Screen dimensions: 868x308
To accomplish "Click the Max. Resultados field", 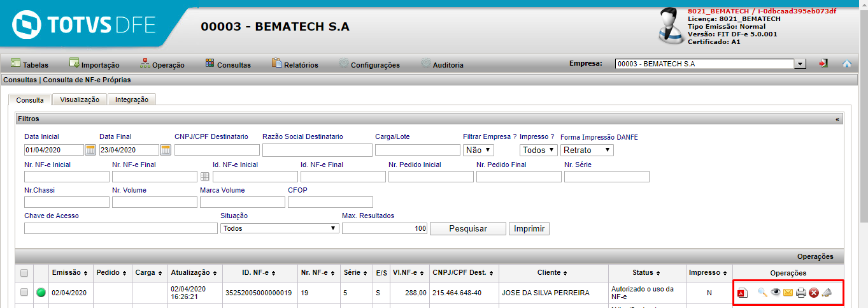I will click(385, 228).
